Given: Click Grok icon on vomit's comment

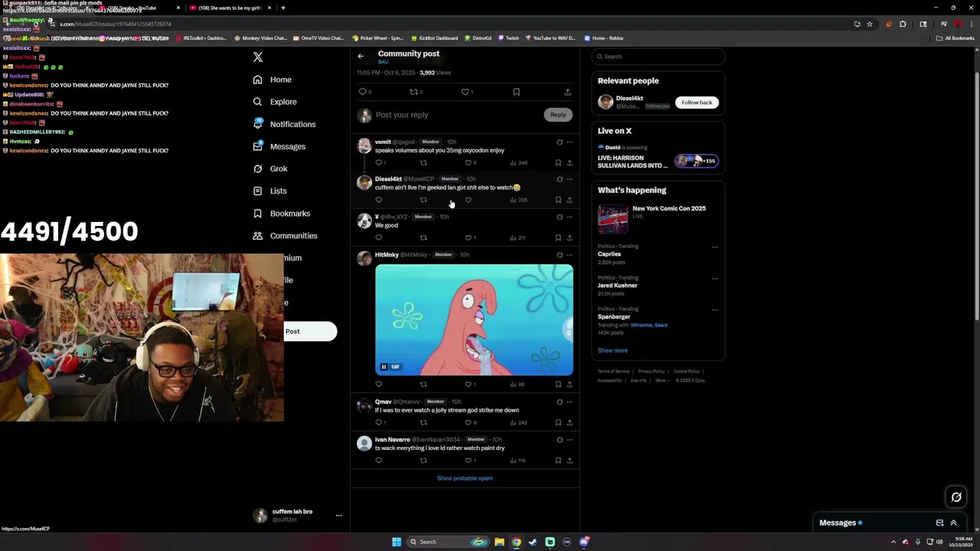Looking at the screenshot, I should (x=560, y=142).
